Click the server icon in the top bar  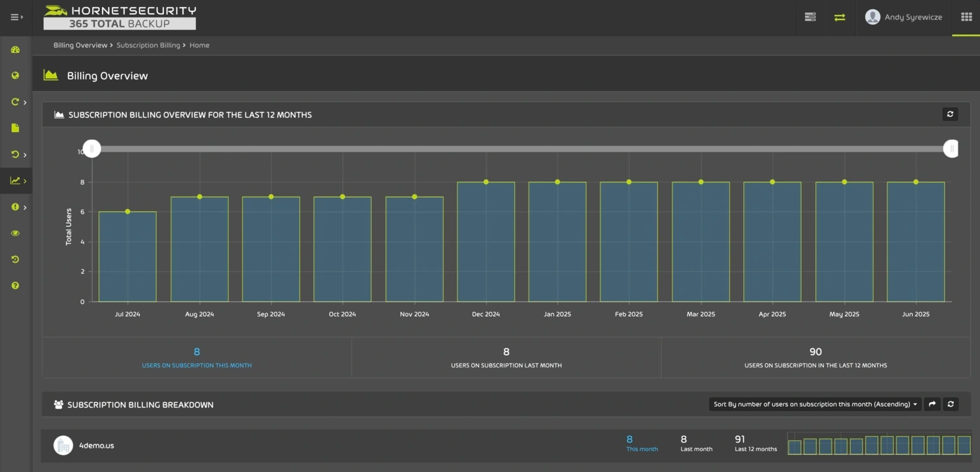point(810,17)
